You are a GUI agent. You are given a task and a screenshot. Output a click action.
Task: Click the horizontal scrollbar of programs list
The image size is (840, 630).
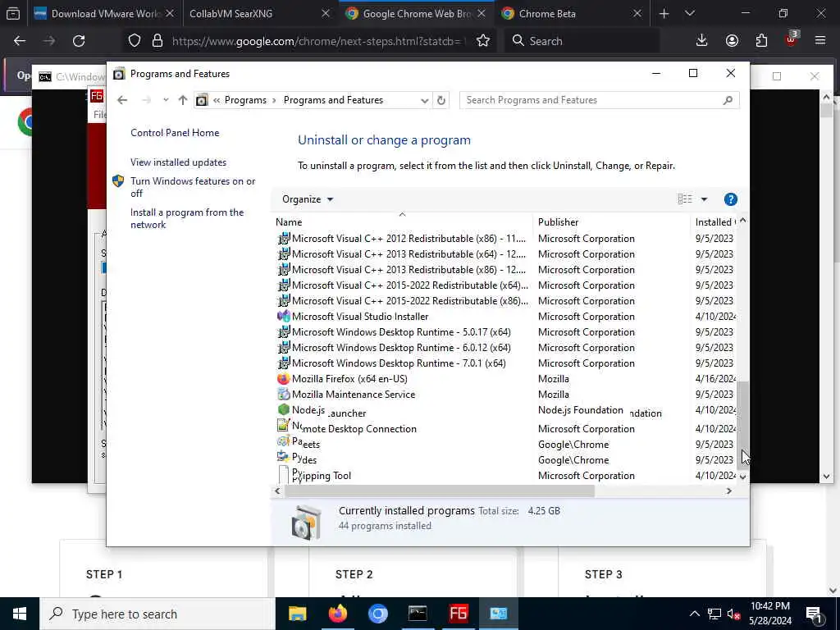click(x=440, y=491)
